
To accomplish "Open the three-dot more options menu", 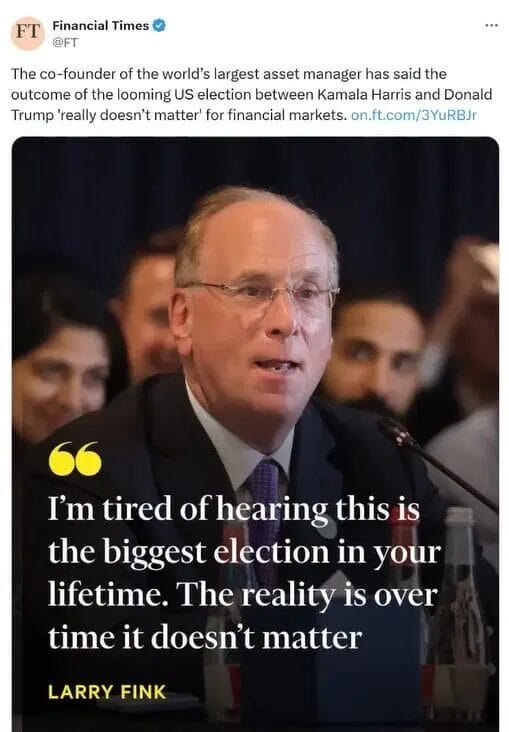I will (x=491, y=25).
